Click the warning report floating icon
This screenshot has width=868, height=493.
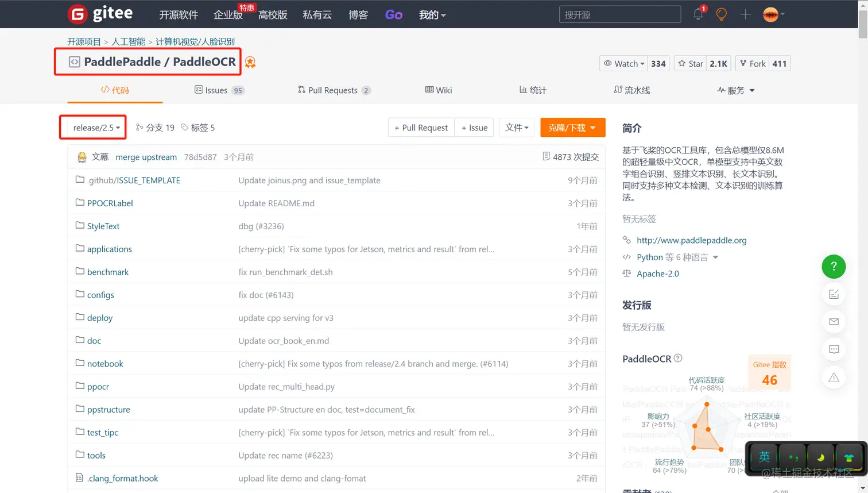tap(834, 378)
